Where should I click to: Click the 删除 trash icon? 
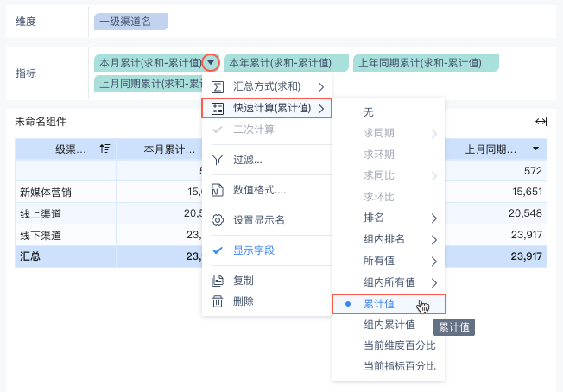click(218, 301)
